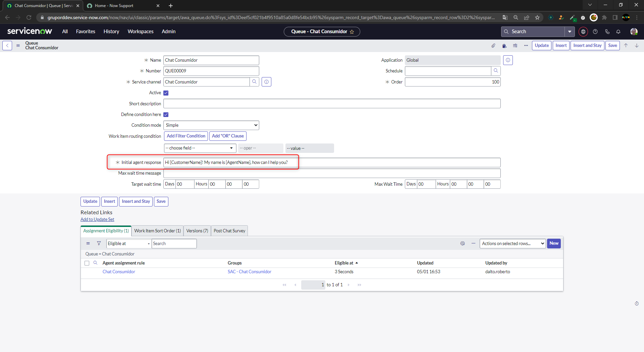This screenshot has width=644, height=352.
Task: Open the Work Item Sort Order tab
Action: [157, 231]
